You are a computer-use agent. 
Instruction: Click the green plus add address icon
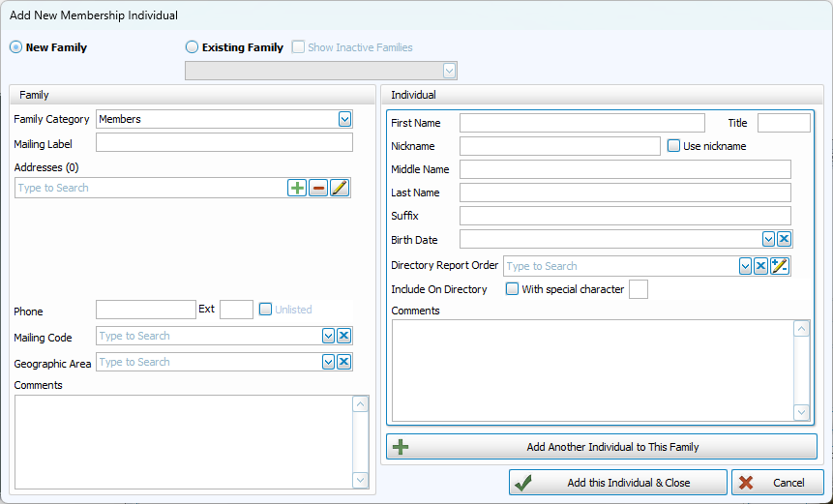pos(298,188)
